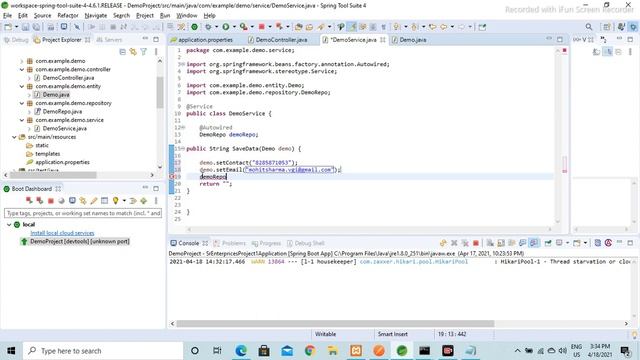Screen dimensions: 640x360
Task: Click the Debug bug icon in toolbar
Action: click(x=208, y=27)
